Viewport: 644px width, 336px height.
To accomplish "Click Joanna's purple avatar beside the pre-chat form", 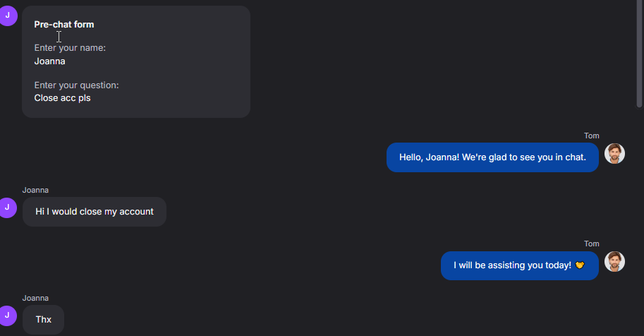I will [8, 16].
